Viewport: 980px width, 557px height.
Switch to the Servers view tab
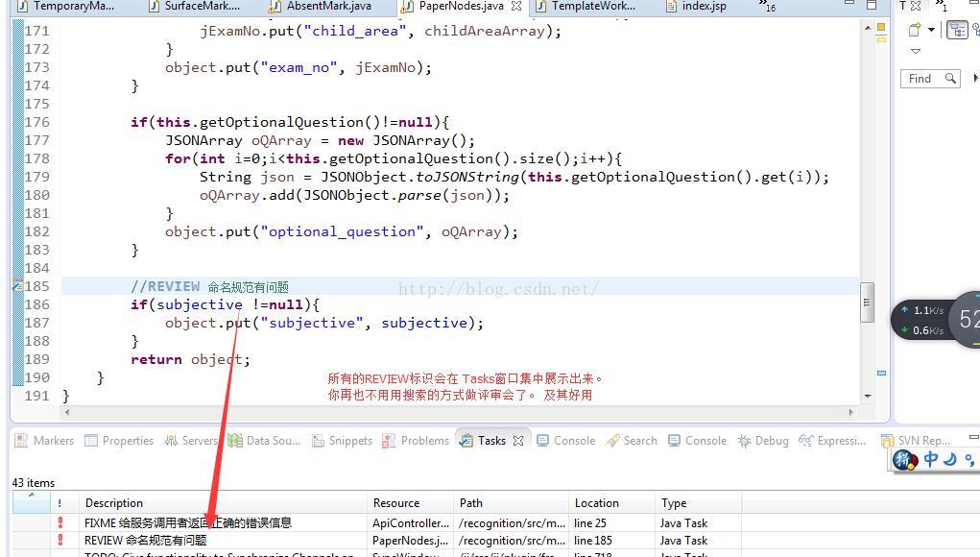point(191,441)
